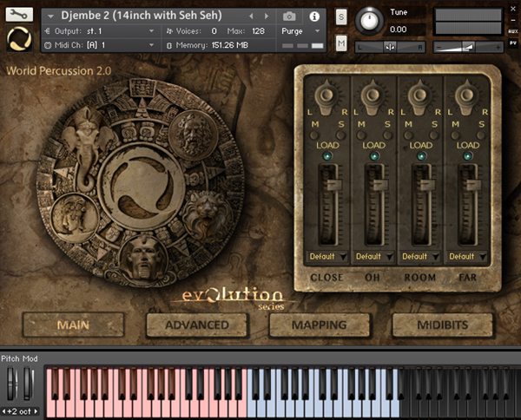Open the MAPPING tab

320,325
